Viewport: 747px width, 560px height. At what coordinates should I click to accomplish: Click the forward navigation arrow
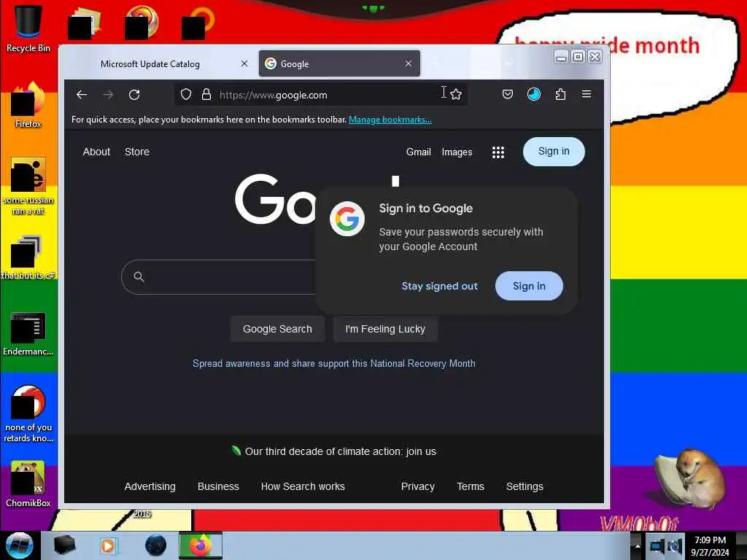[x=108, y=94]
